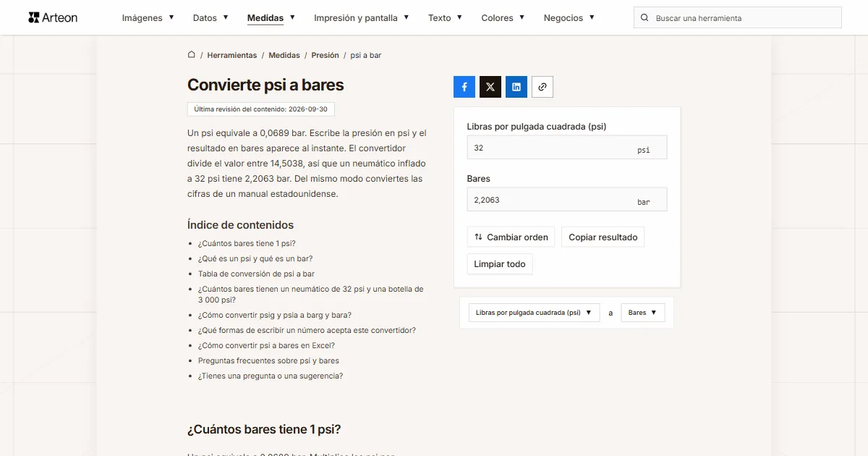Click the 'Convierte psi a bares' heading
The width and height of the screenshot is (868, 456).
tap(265, 85)
